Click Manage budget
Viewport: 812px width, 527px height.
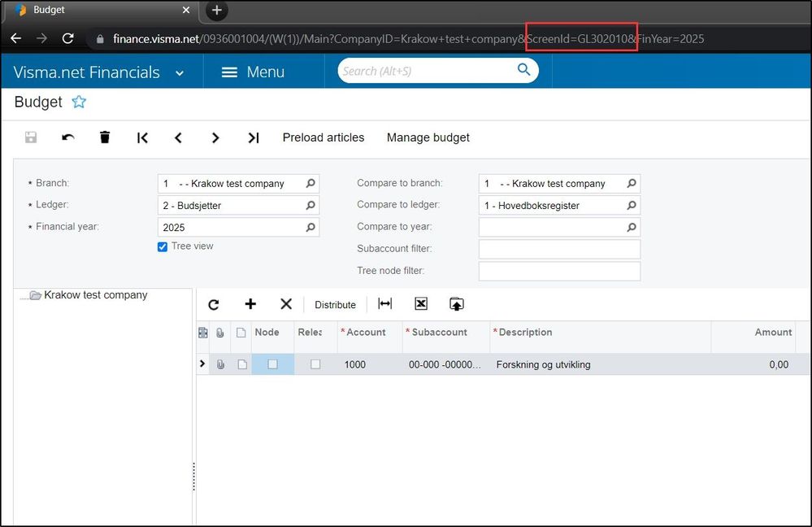pyautogui.click(x=428, y=137)
